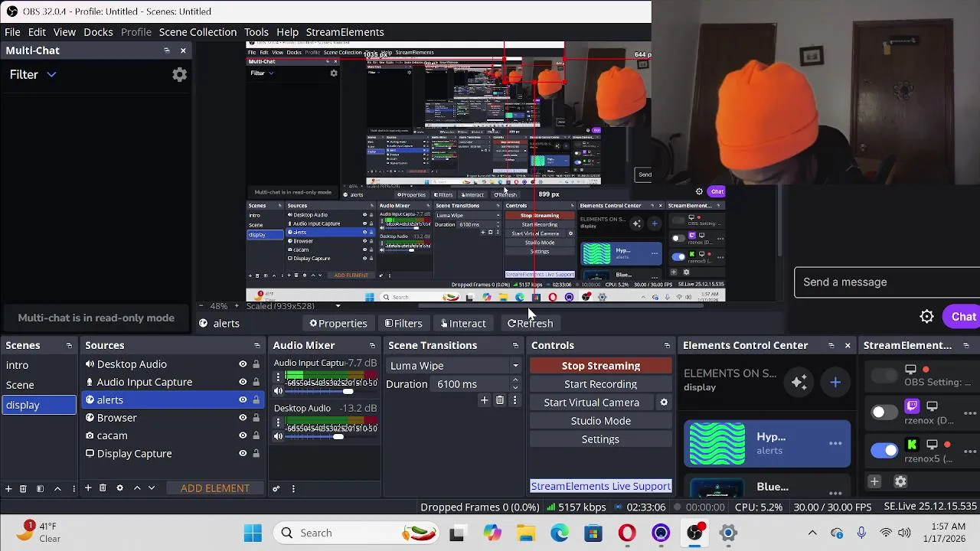Image resolution: width=980 pixels, height=551 pixels.
Task: Open transition properties three-dot menu
Action: (x=514, y=400)
